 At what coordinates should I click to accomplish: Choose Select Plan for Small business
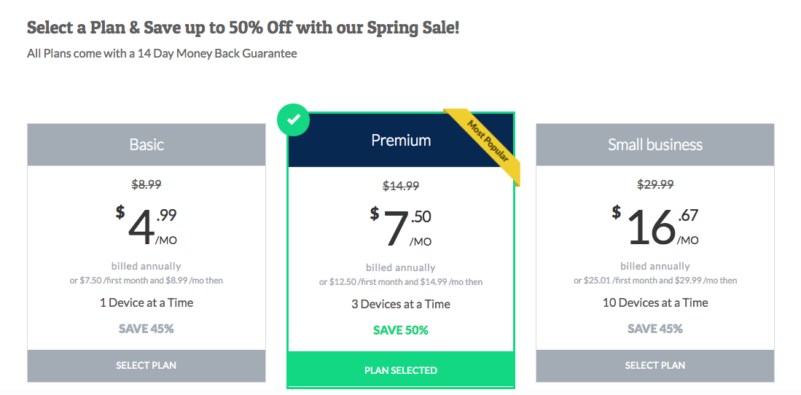click(655, 365)
